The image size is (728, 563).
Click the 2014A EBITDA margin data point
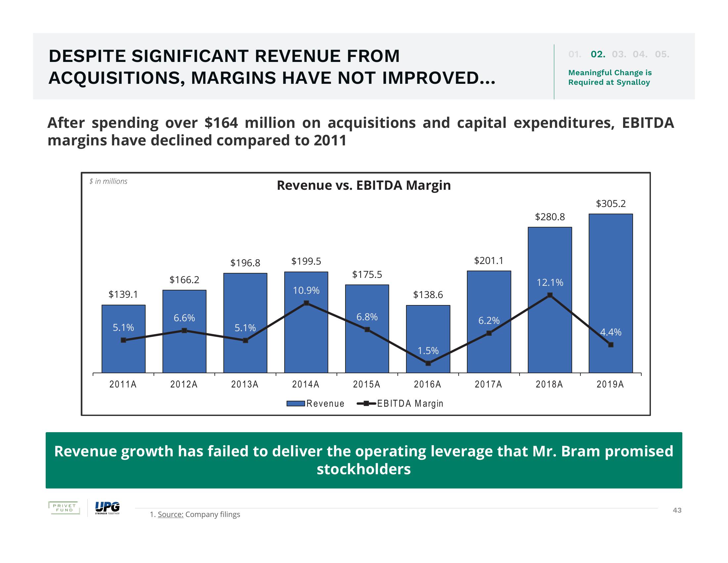point(306,303)
